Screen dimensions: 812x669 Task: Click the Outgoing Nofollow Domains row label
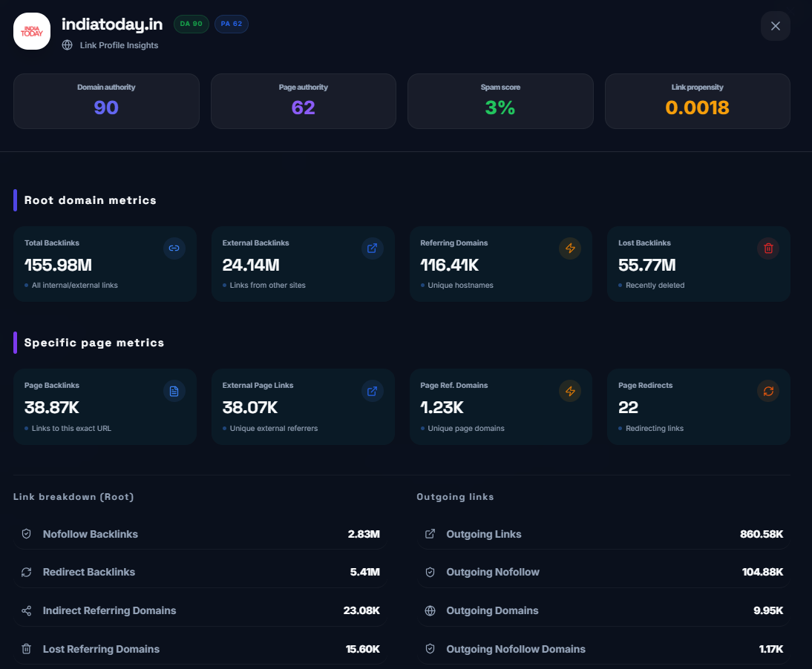516,649
